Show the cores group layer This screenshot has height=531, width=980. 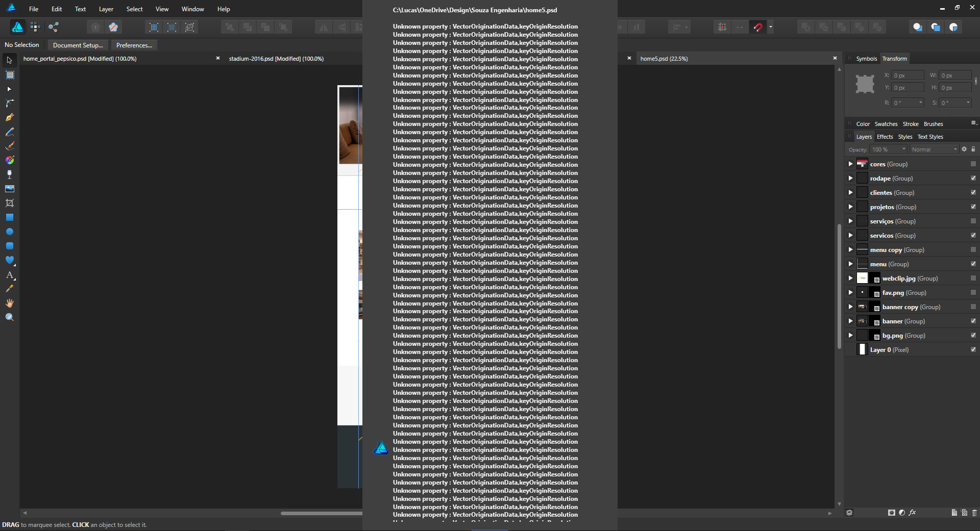[973, 164]
